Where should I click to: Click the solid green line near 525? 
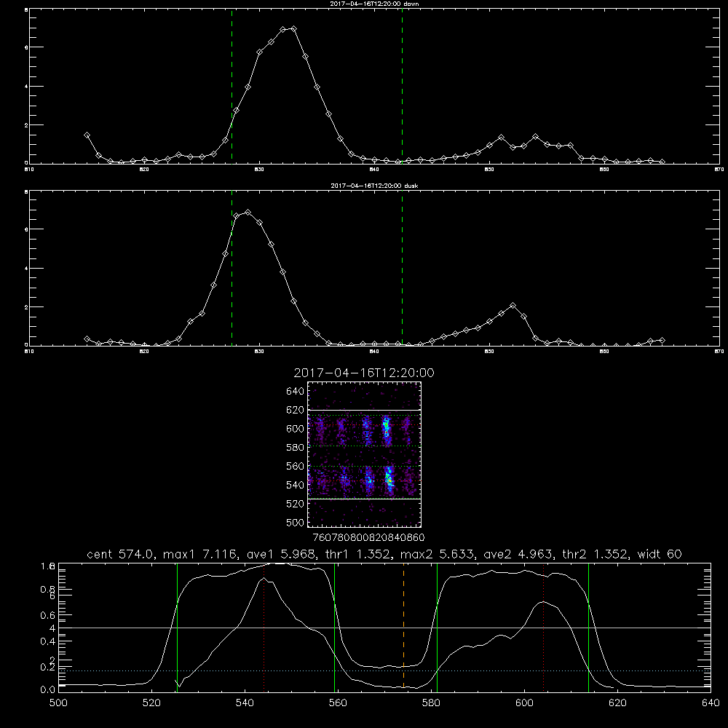[177, 627]
